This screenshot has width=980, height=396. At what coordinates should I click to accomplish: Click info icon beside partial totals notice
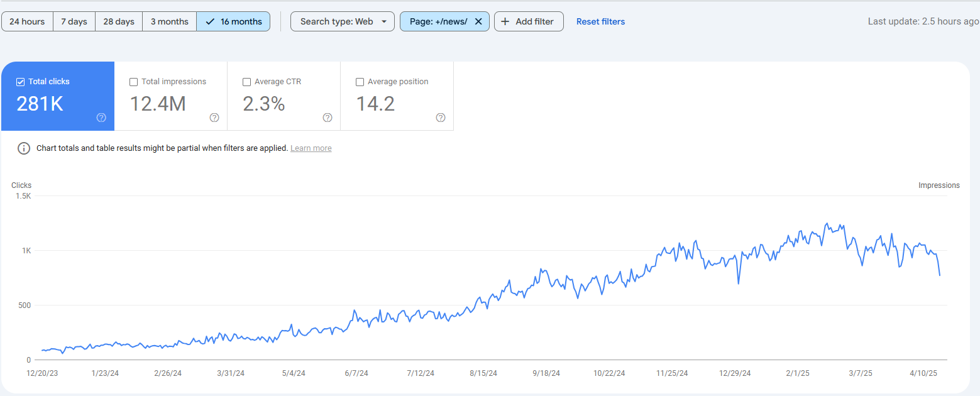coord(24,148)
